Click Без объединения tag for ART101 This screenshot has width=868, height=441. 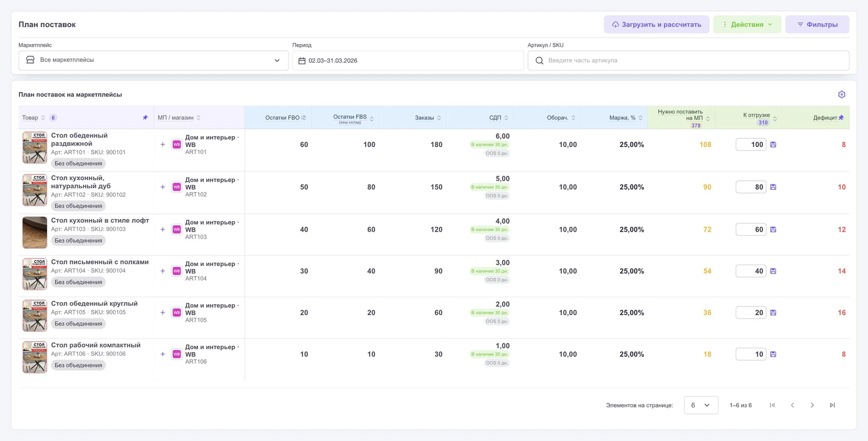click(79, 163)
